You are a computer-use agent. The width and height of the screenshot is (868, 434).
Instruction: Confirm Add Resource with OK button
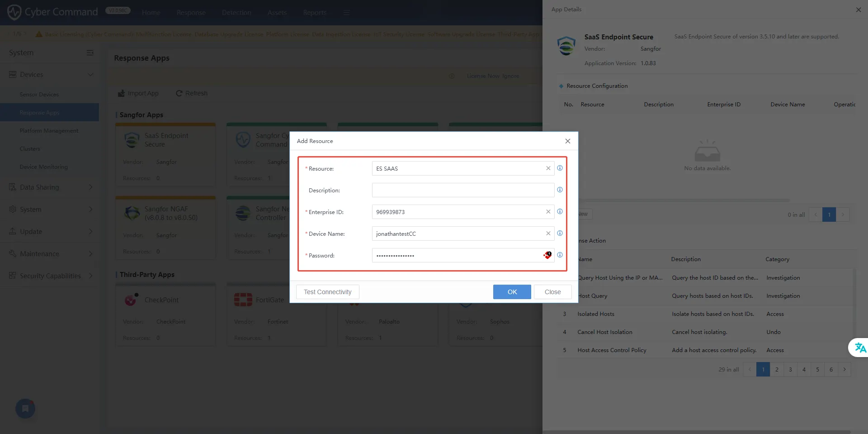[512, 292]
